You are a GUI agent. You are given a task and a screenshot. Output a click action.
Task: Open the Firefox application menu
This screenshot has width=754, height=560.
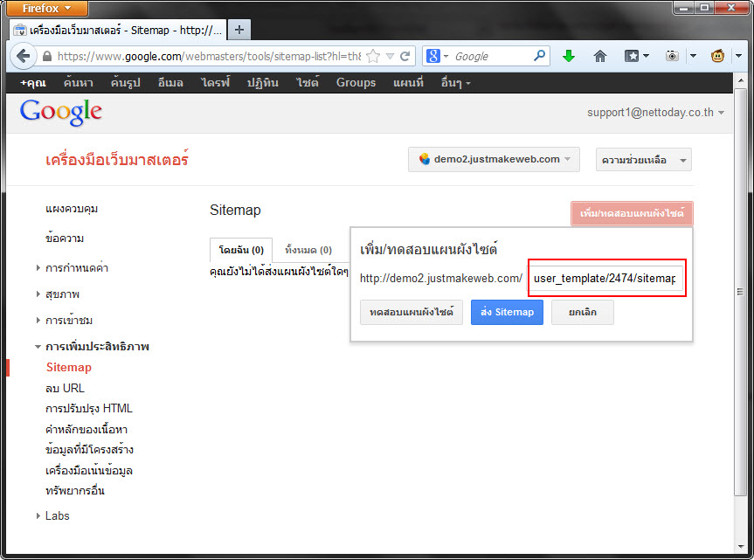point(46,8)
